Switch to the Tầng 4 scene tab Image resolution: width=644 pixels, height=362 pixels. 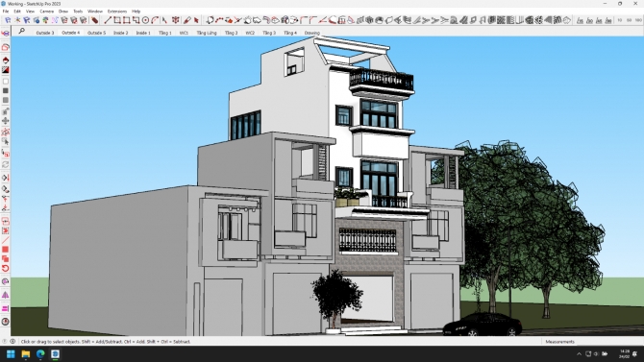pyautogui.click(x=290, y=33)
